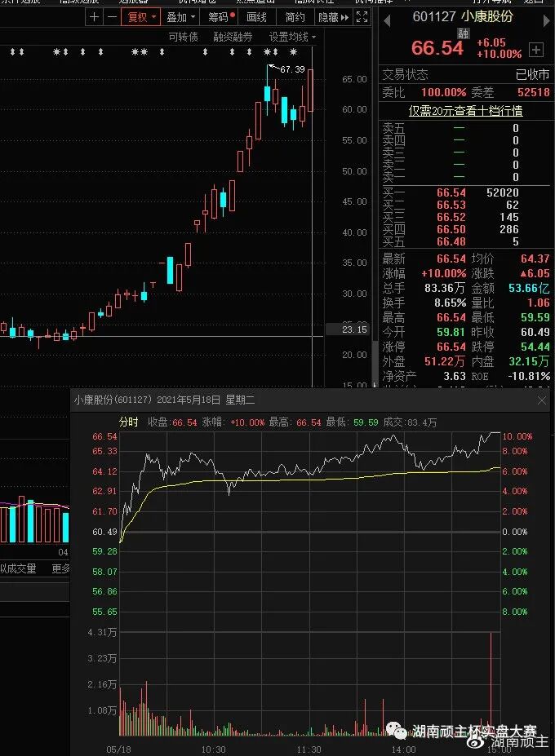Select the 分时 tab in popup
555x756 pixels.
pos(128,422)
